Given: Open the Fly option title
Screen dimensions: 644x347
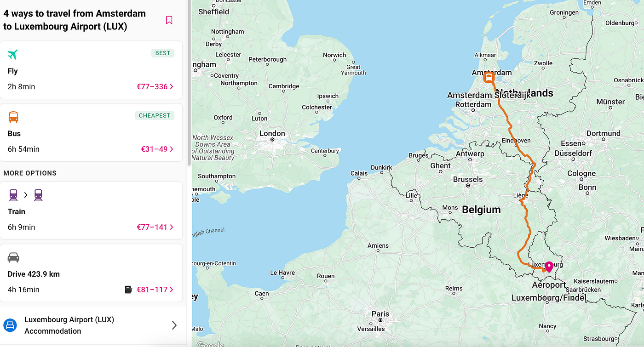Looking at the screenshot, I should [x=13, y=71].
